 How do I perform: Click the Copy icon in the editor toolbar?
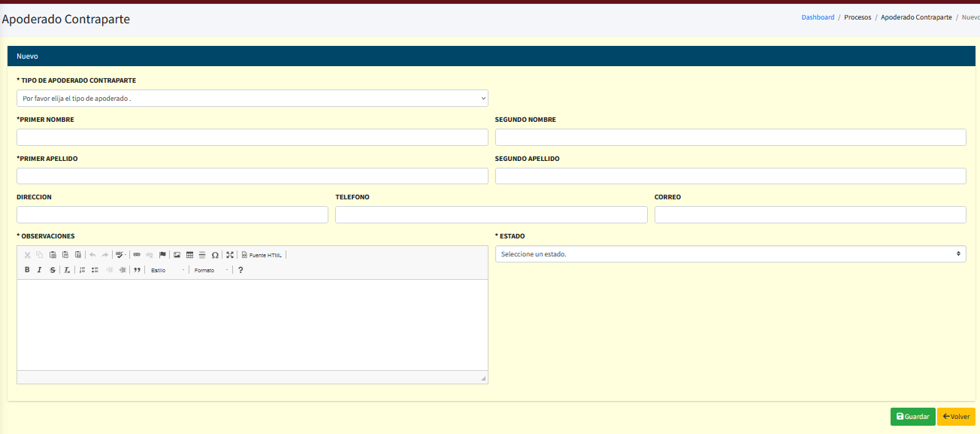coord(40,255)
